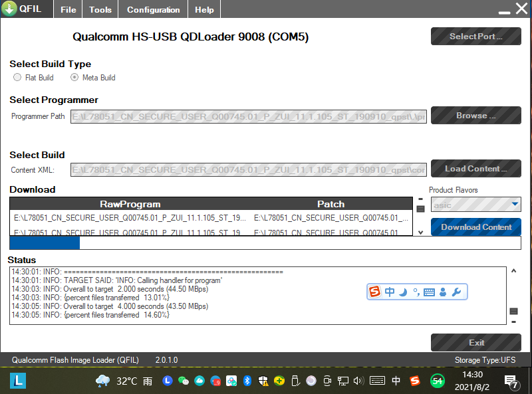Click the 14.60% files transferred log line
The width and height of the screenshot is (532, 394).
coord(90,315)
